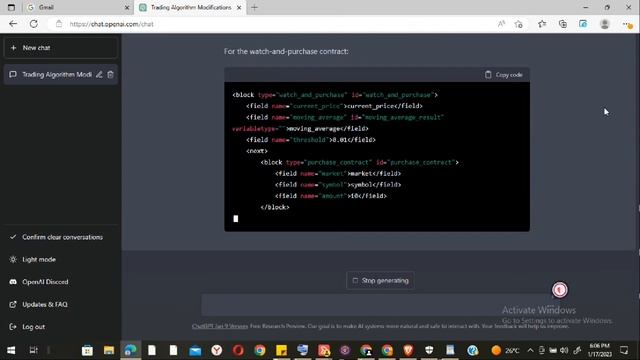This screenshot has width=640, height=360.
Task: Copy code from the code block
Action: (x=504, y=75)
